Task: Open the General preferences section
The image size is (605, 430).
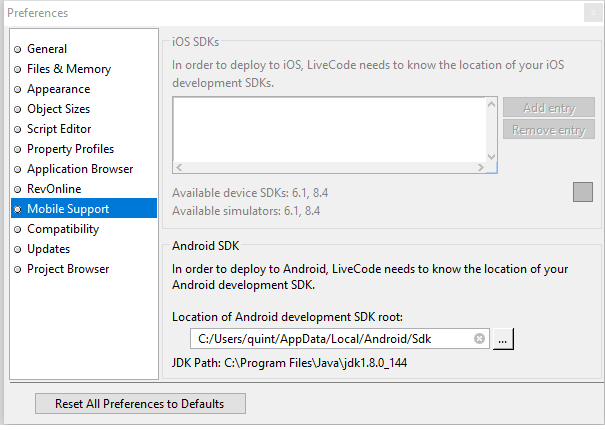Action: pos(47,49)
